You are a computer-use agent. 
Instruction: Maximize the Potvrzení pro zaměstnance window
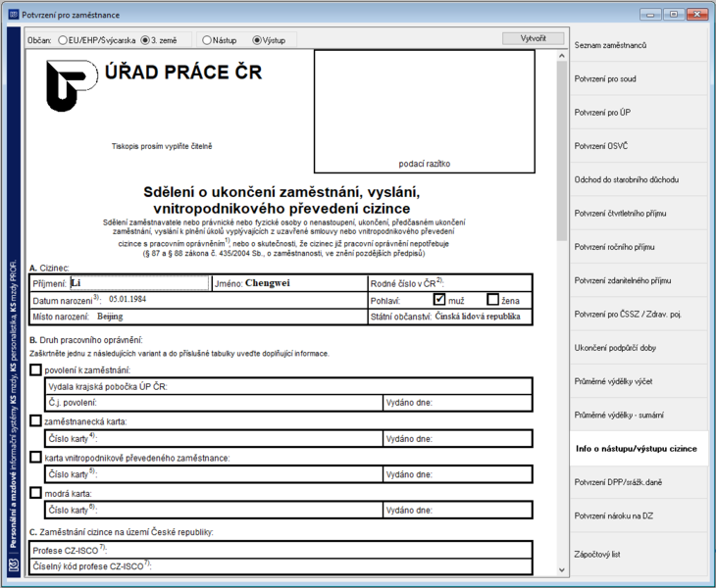pyautogui.click(x=674, y=14)
